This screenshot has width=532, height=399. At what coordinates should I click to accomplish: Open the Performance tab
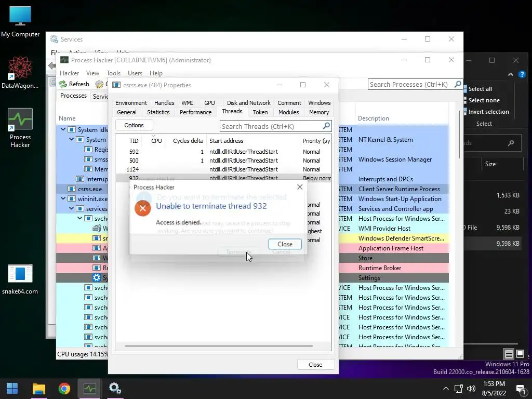[x=195, y=112]
